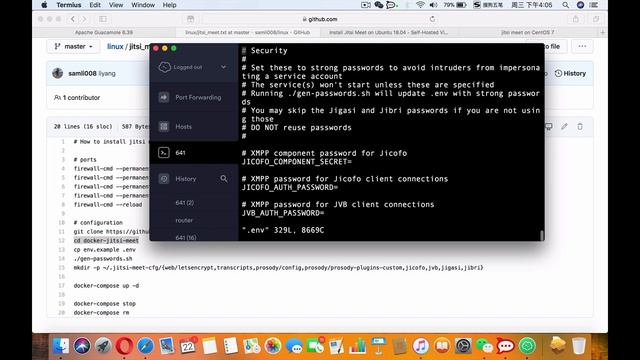Open Finder from the Dock

(60, 346)
